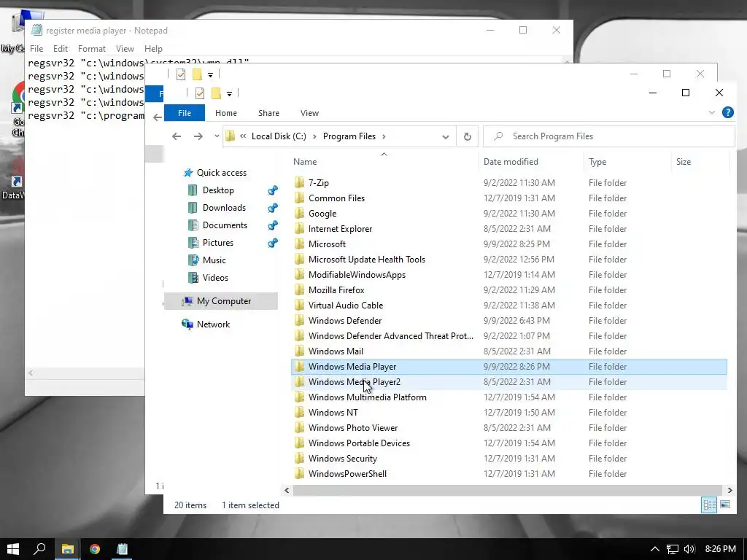Click the chevron after Program Files in path
The image size is (747, 560).
pos(384,136)
